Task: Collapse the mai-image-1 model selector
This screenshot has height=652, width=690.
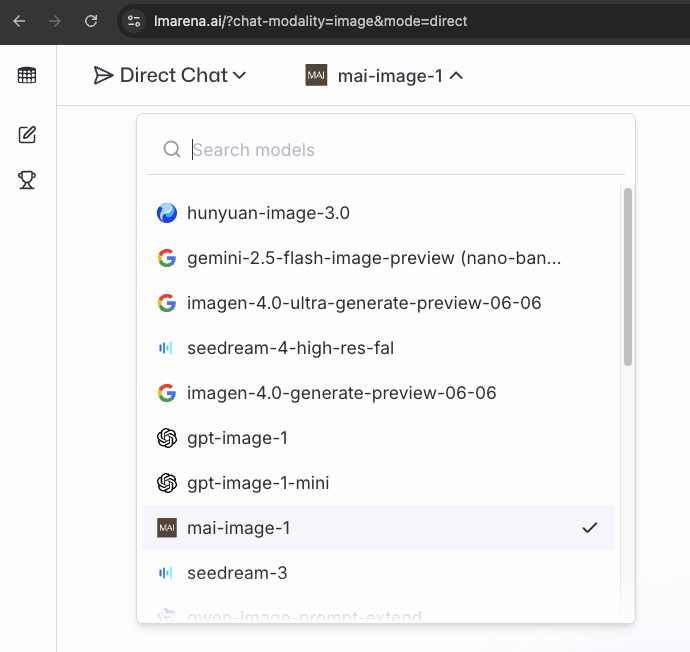Action: (x=385, y=75)
